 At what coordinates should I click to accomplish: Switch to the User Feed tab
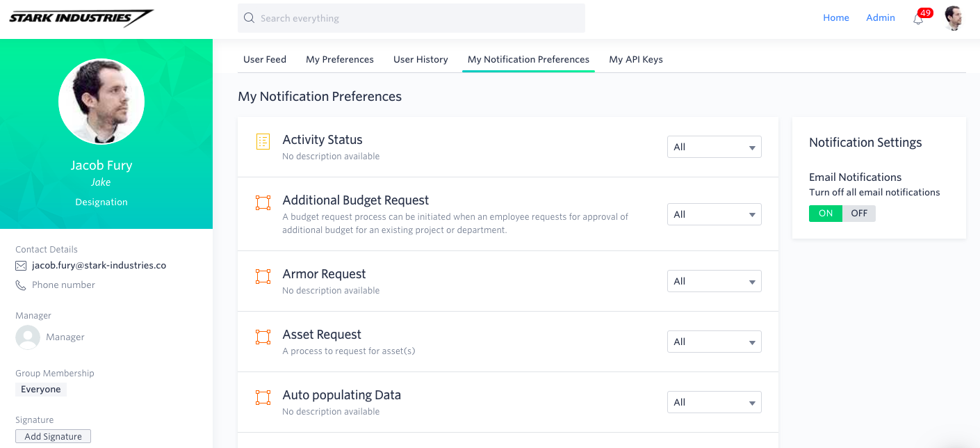(x=265, y=59)
